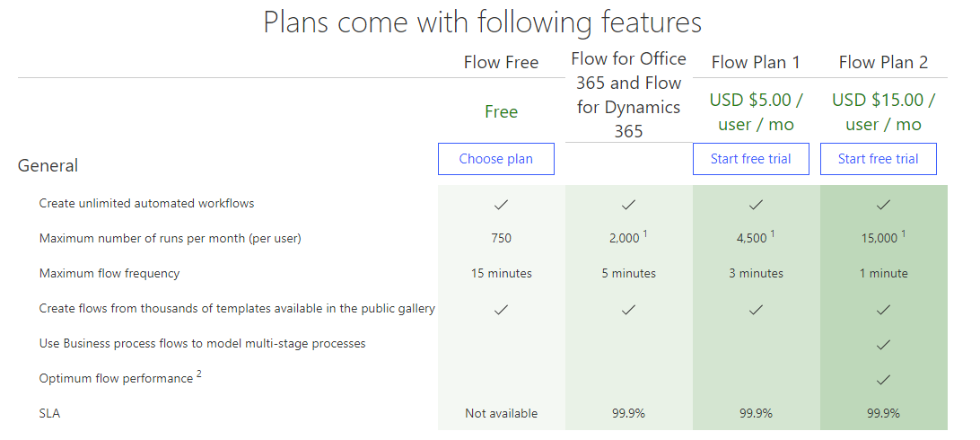Screen dimensions: 980x440
Task: Start free trial for Flow Plan 2
Action: [878, 159]
